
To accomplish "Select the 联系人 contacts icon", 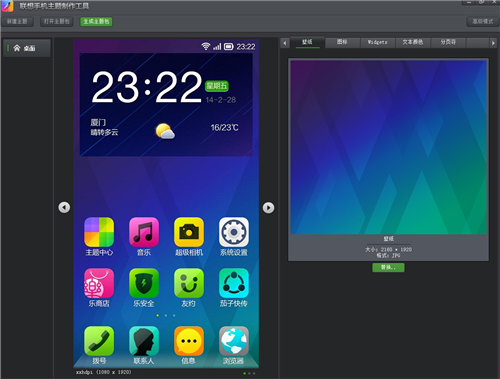I will [144, 341].
